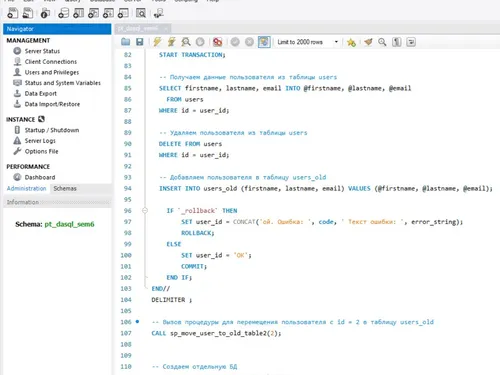
Task: Create a new stored procedure
Action: click(108, 13)
